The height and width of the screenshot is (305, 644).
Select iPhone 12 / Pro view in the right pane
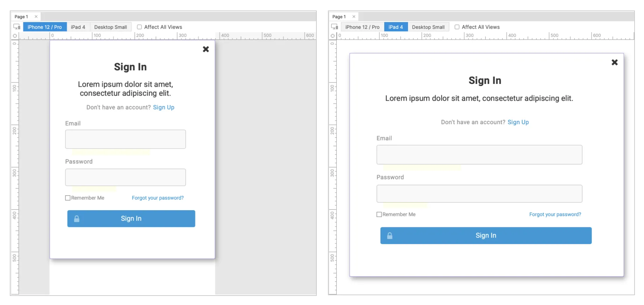tap(362, 27)
